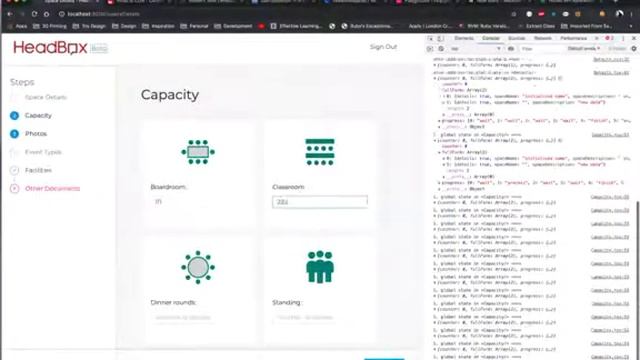Click the Classroom rows layout icon

click(x=320, y=152)
